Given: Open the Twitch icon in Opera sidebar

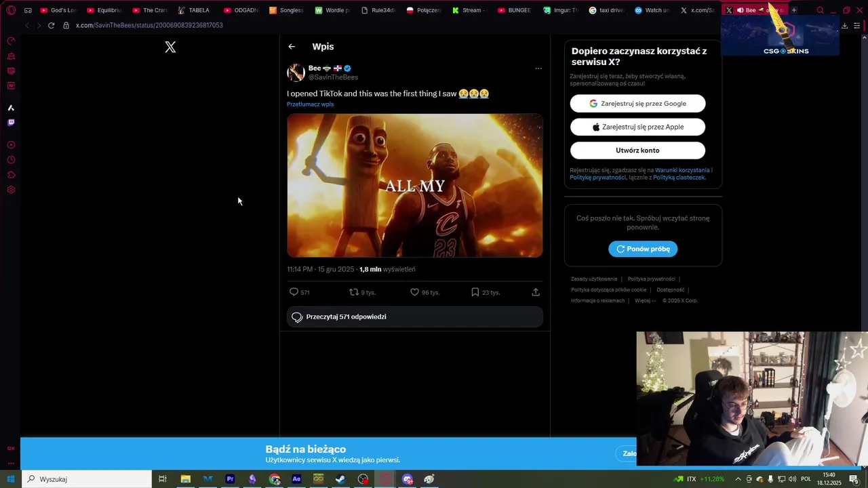Looking at the screenshot, I should pos(11,123).
